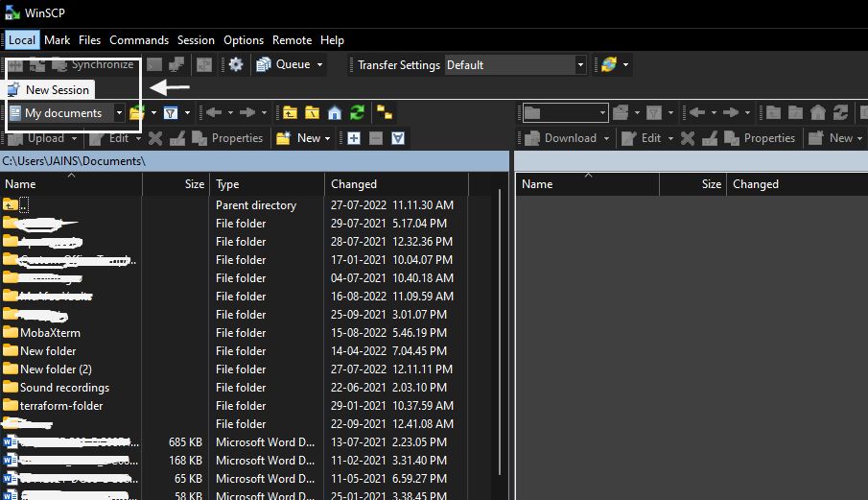Click the select files plus icon
This screenshot has height=500, width=868.
click(354, 138)
